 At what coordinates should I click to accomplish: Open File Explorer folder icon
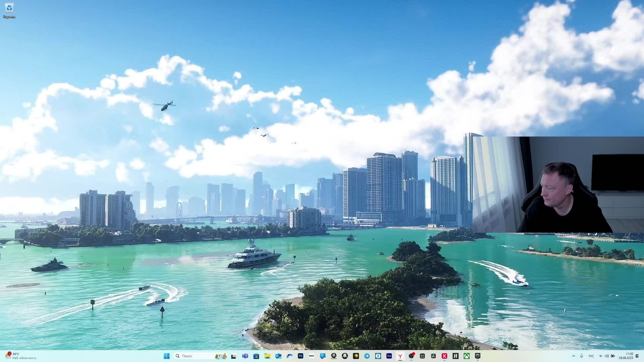[x=267, y=356]
